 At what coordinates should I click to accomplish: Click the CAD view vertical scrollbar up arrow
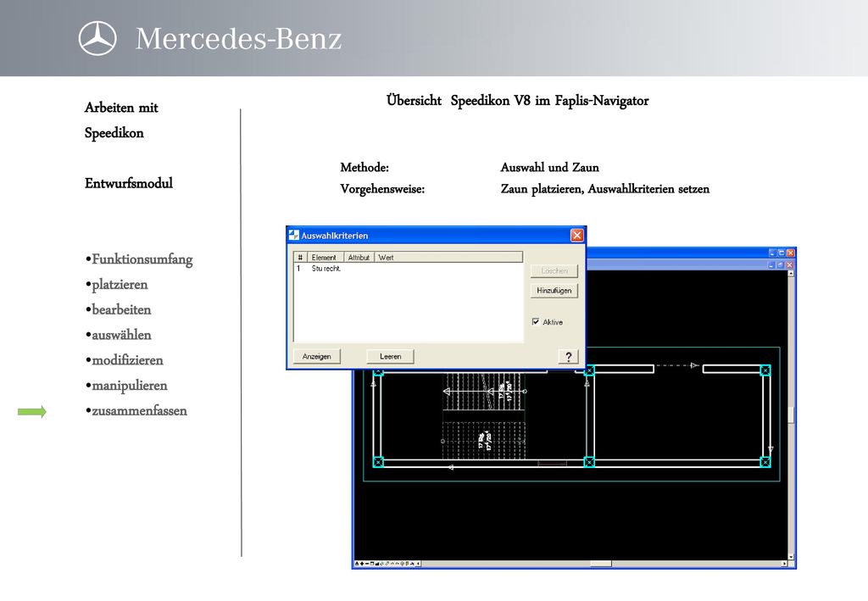tap(791, 273)
